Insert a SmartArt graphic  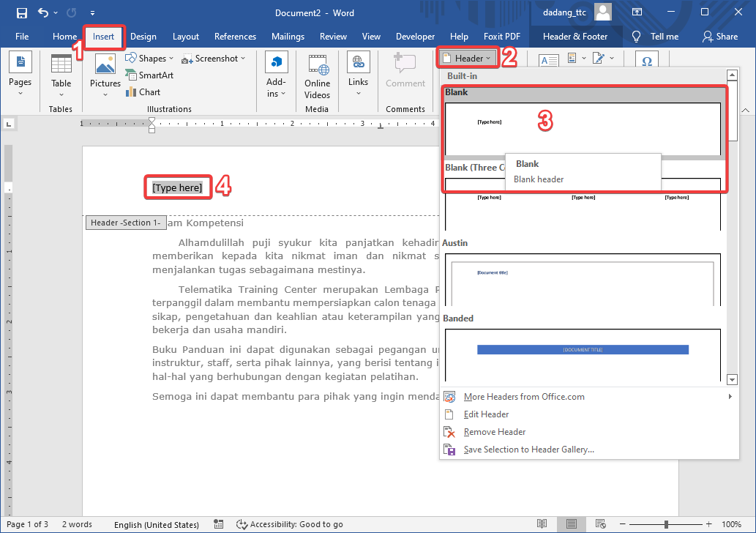149,75
